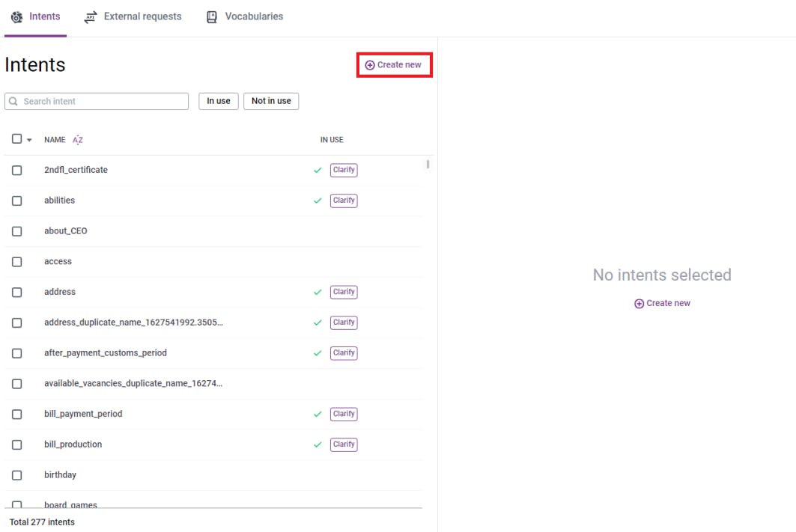Viewport: 796px width, 532px height.
Task: Click the Intents tab icon
Action: point(16,16)
